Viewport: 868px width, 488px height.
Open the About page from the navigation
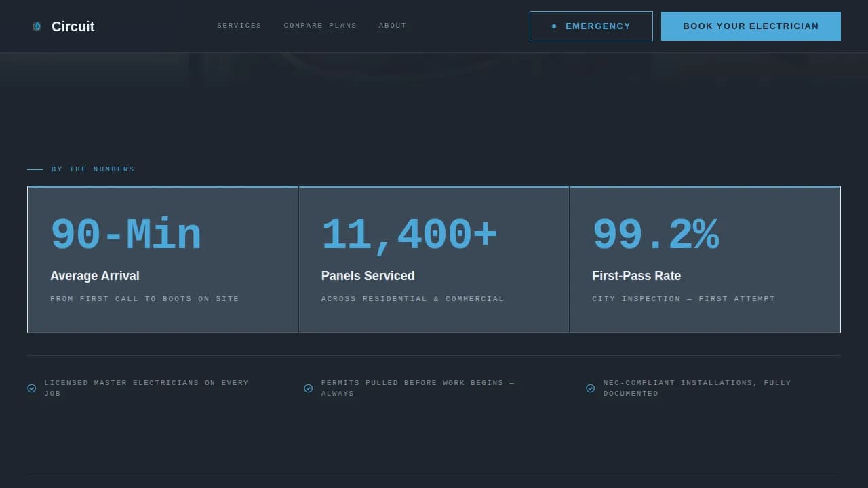click(392, 26)
